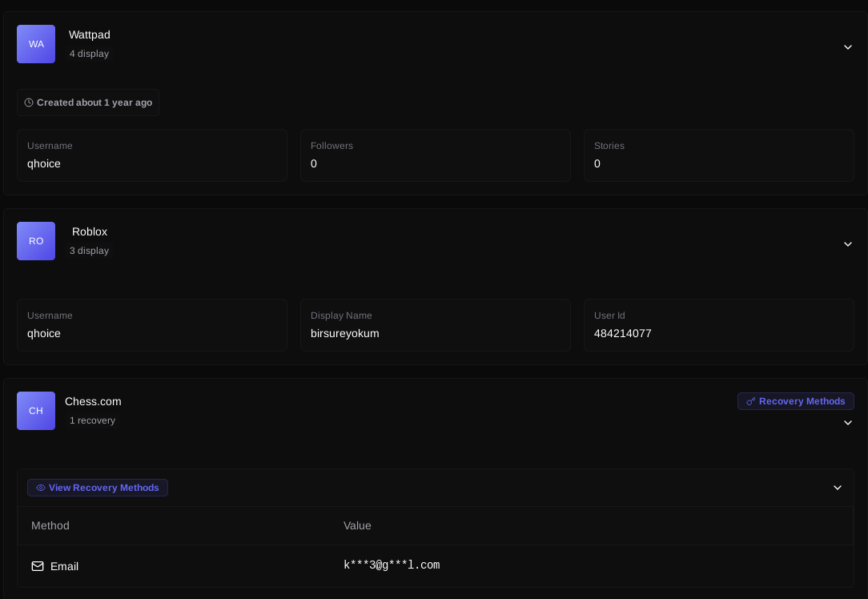Click the Wattpad WA avatar icon
Image resolution: width=868 pixels, height=599 pixels.
pos(36,44)
